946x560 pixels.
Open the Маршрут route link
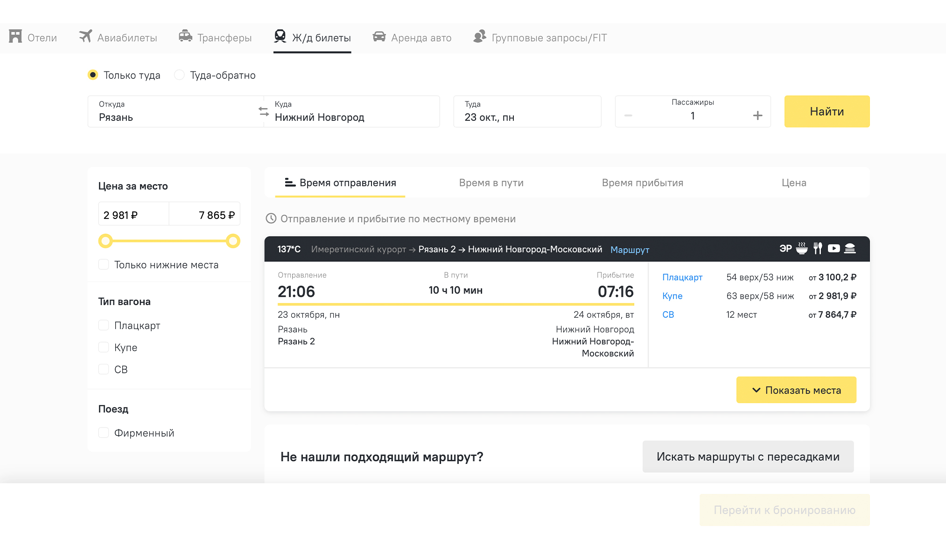click(630, 250)
